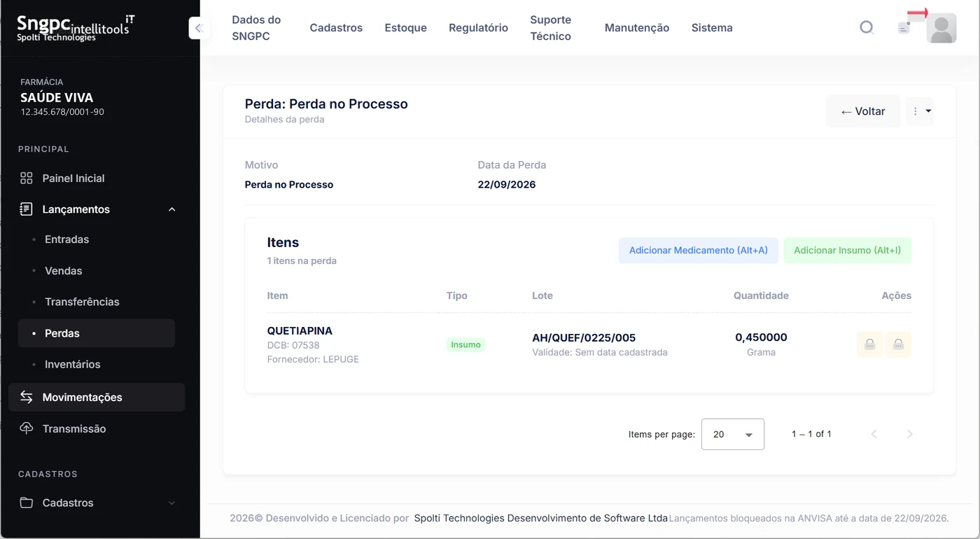Click Adicionar Insumo (Alt+I)

[x=848, y=250]
